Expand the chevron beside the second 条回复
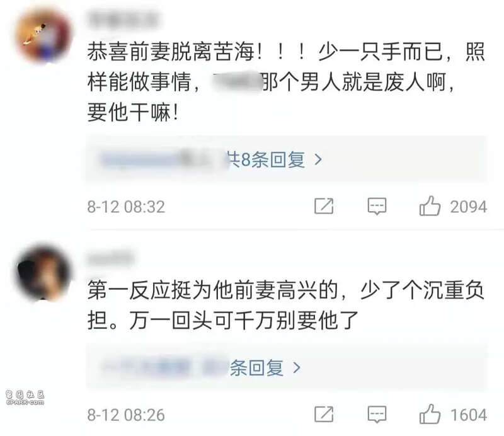The image size is (504, 436). click(296, 367)
